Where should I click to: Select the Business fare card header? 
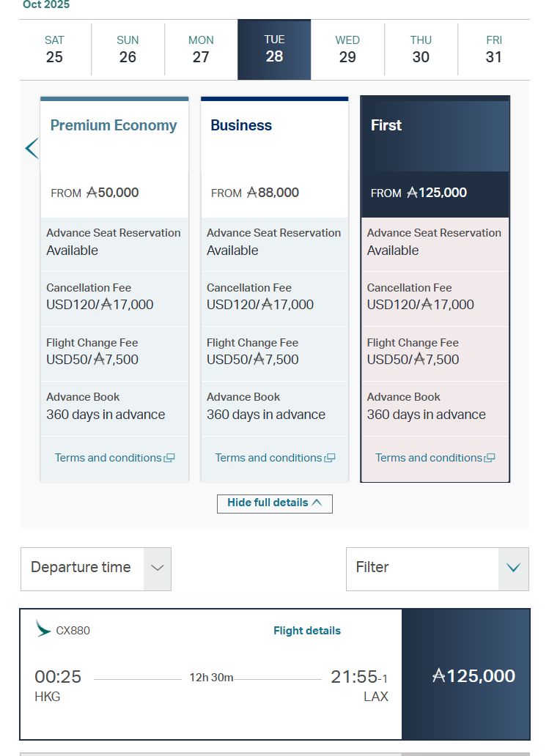(274, 126)
